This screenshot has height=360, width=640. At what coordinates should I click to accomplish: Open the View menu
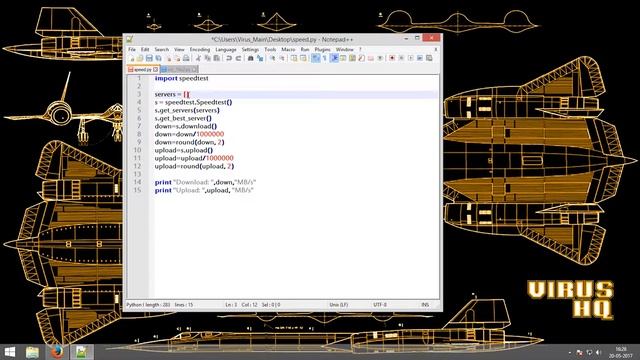[x=179, y=49]
